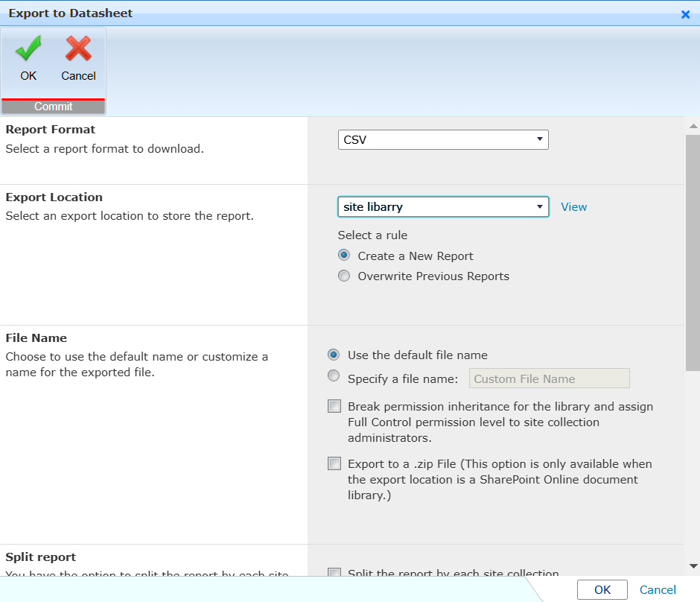This screenshot has height=602, width=700.
Task: Check the break permission inheritance option
Action: [x=334, y=405]
